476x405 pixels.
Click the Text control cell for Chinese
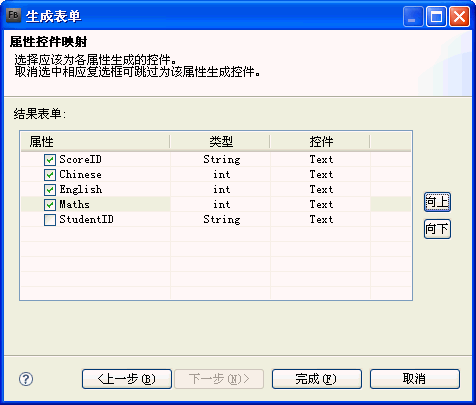point(320,175)
